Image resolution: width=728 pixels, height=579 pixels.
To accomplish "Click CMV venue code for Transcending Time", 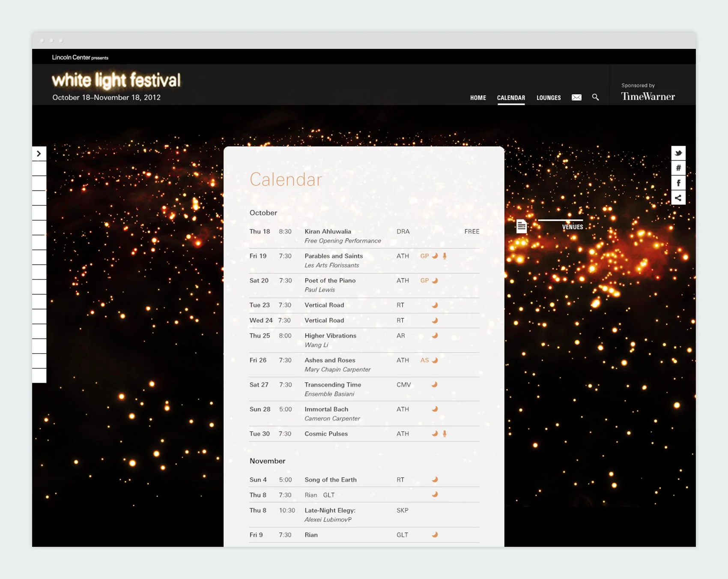I will point(403,385).
